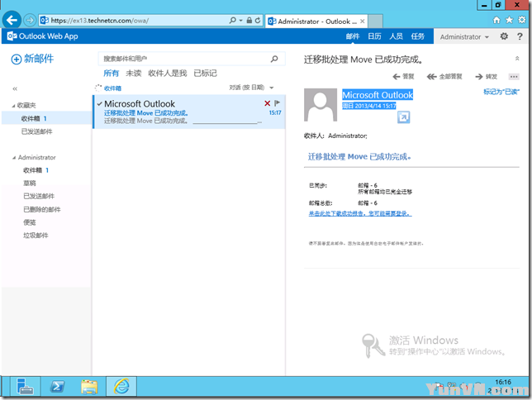Screen dimensions: 532x400
Task: Select the To Me filter
Action: [x=167, y=73]
